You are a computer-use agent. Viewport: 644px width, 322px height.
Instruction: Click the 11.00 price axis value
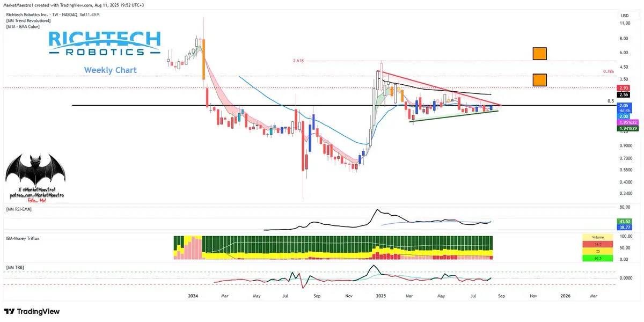pos(625,24)
